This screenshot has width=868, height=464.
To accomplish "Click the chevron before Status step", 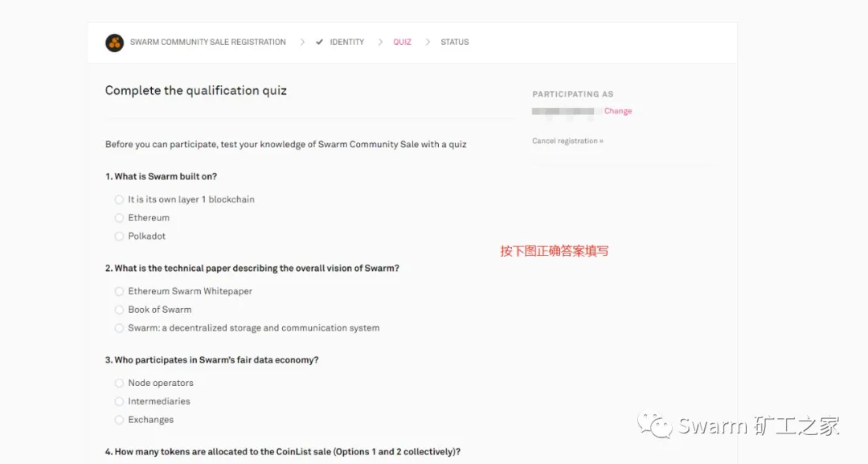I will pyautogui.click(x=428, y=43).
